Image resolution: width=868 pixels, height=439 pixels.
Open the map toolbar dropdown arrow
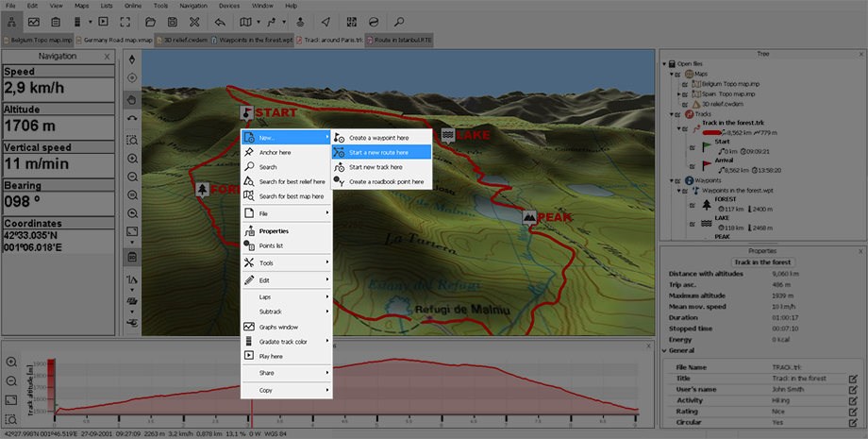tap(259, 22)
